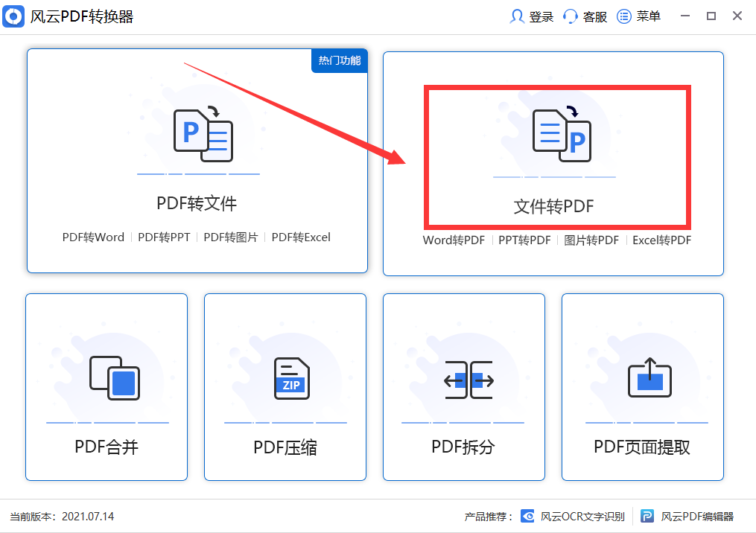The height and width of the screenshot is (533, 756).
Task: Choose PDF转PPT conversion
Action: pyautogui.click(x=164, y=237)
